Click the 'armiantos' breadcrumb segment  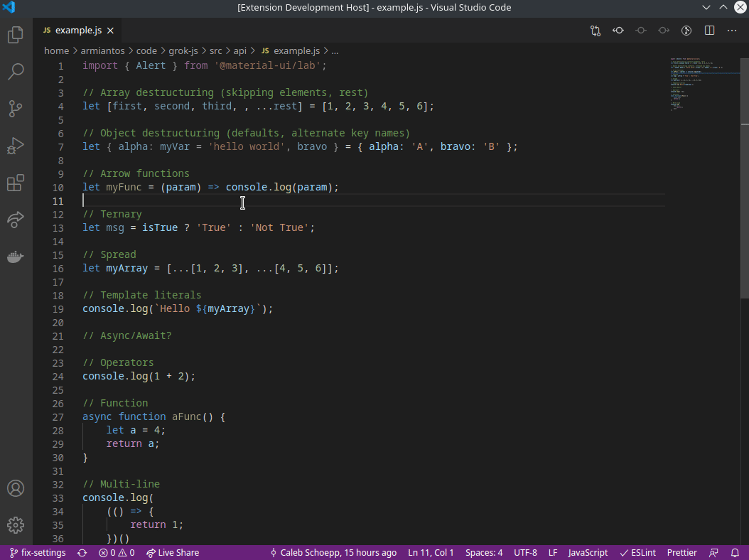coord(103,50)
